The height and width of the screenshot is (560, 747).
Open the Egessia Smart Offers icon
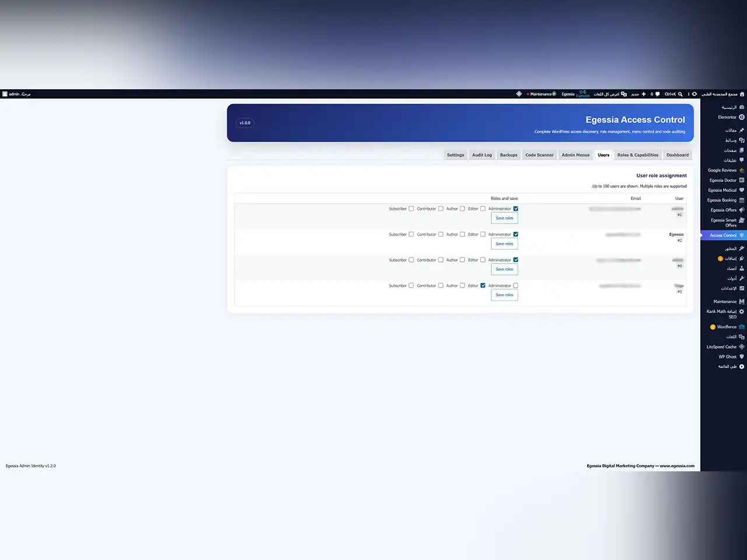click(742, 220)
